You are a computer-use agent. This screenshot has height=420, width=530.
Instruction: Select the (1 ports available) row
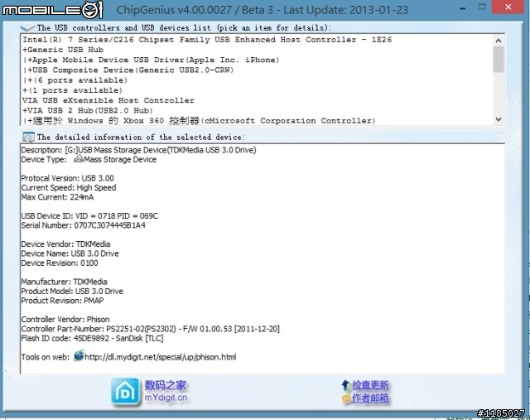(x=72, y=90)
